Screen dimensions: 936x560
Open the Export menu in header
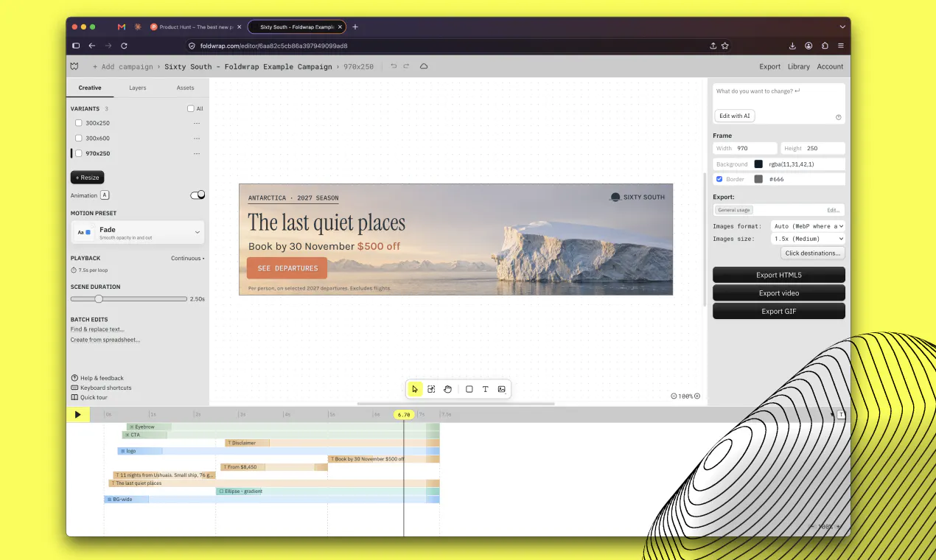[x=769, y=66]
